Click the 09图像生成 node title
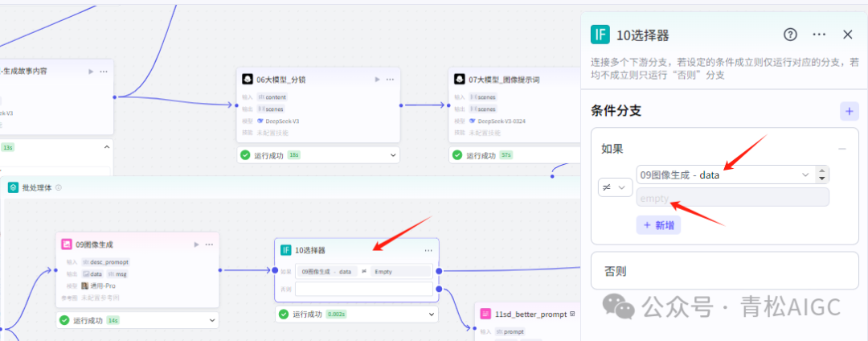 point(94,244)
